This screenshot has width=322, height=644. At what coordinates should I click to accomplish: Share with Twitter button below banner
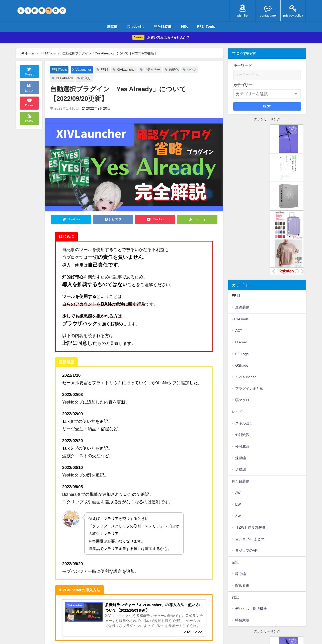(x=71, y=219)
